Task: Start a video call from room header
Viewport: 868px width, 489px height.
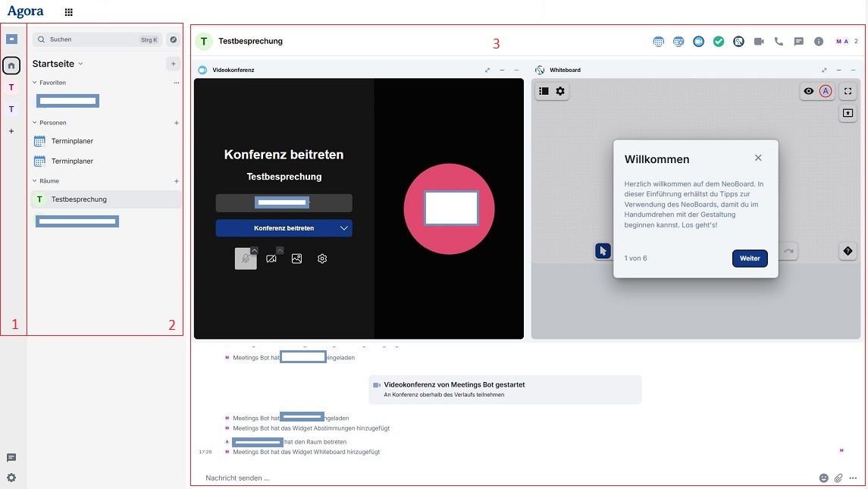Action: coord(759,42)
